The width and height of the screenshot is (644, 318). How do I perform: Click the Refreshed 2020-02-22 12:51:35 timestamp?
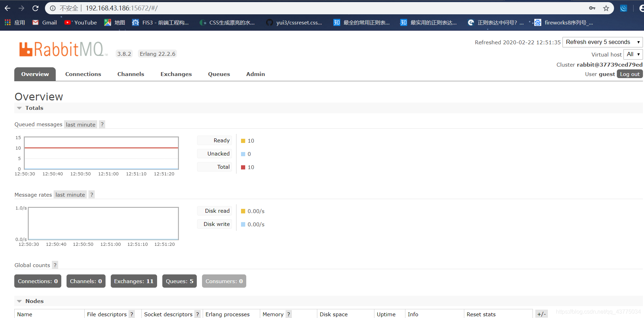click(518, 42)
